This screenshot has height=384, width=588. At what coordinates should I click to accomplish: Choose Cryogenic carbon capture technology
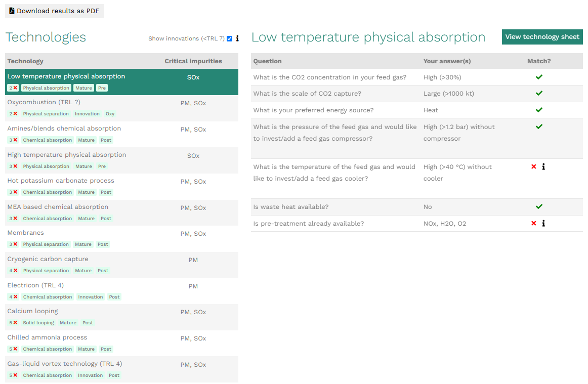coord(48,259)
